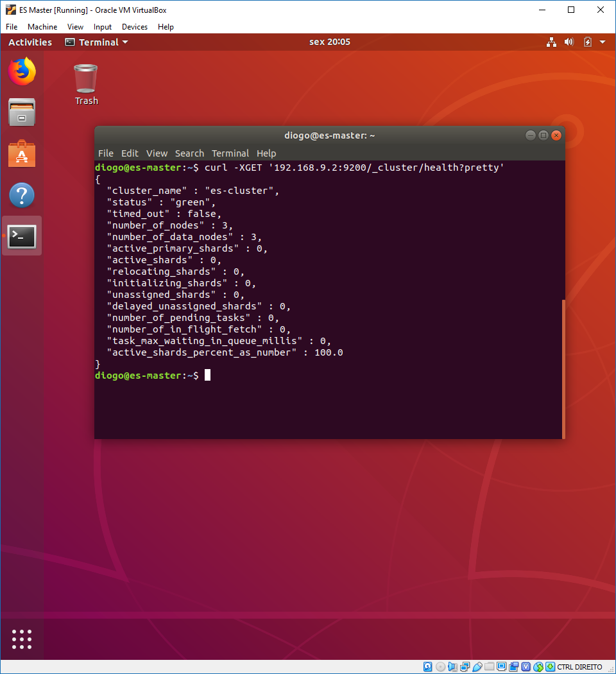Click the terminal prompt cursor line
Viewport: 616px width, 674px height.
[153, 376]
